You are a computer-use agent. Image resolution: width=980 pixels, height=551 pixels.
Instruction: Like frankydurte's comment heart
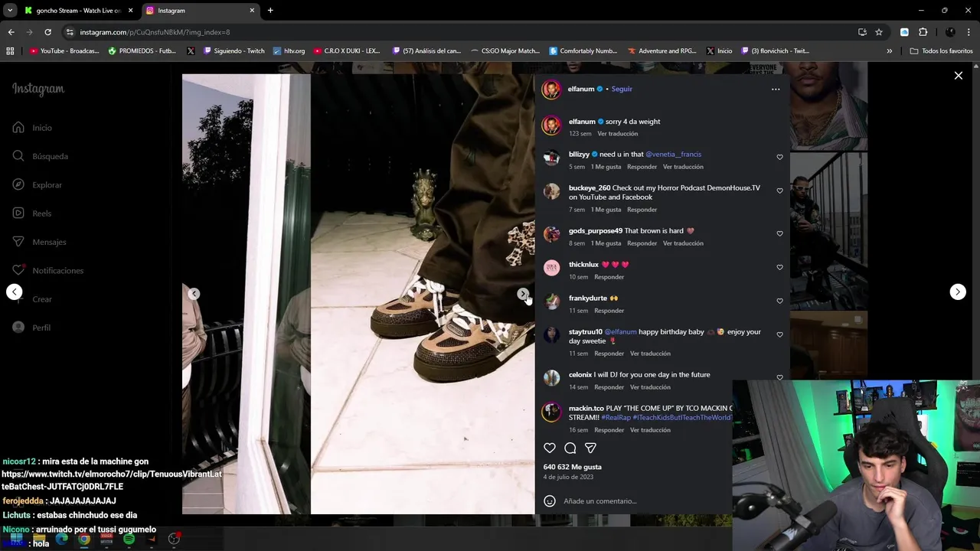[x=779, y=301]
